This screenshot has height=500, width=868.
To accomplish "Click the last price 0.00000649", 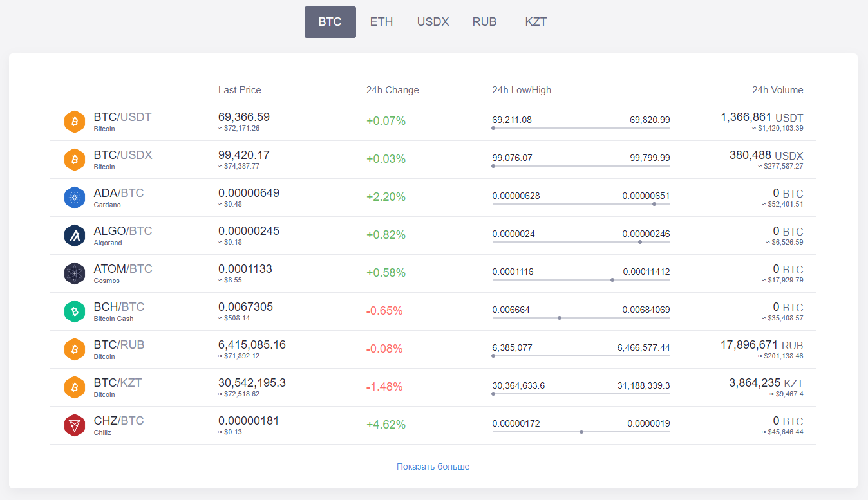I will [x=249, y=193].
